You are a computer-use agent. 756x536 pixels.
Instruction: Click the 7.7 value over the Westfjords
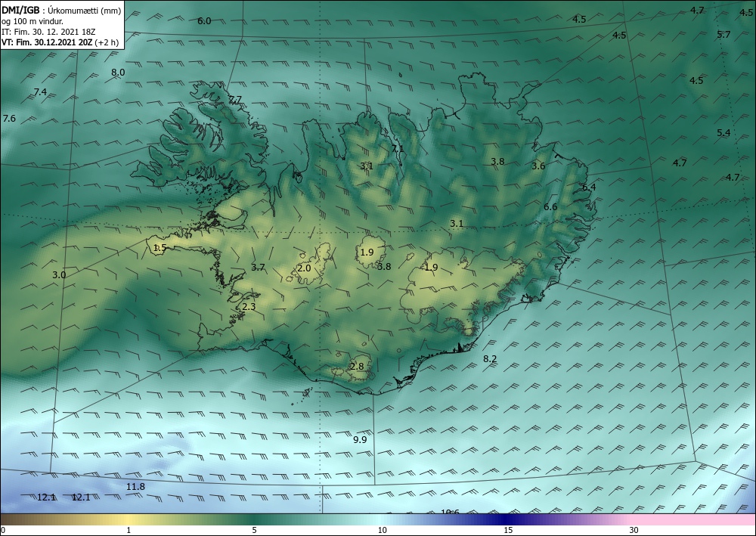[x=235, y=100]
